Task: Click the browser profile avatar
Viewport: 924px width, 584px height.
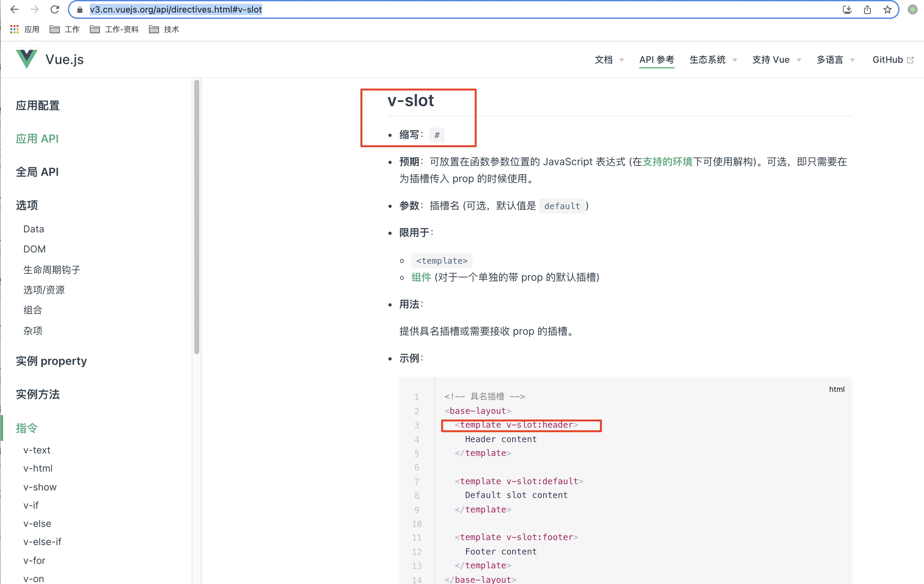Action: click(x=912, y=9)
